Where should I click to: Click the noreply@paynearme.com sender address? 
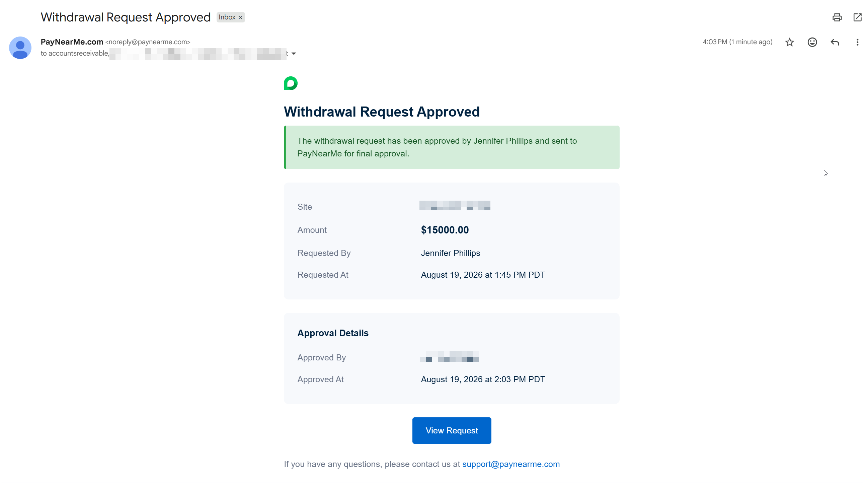(148, 42)
